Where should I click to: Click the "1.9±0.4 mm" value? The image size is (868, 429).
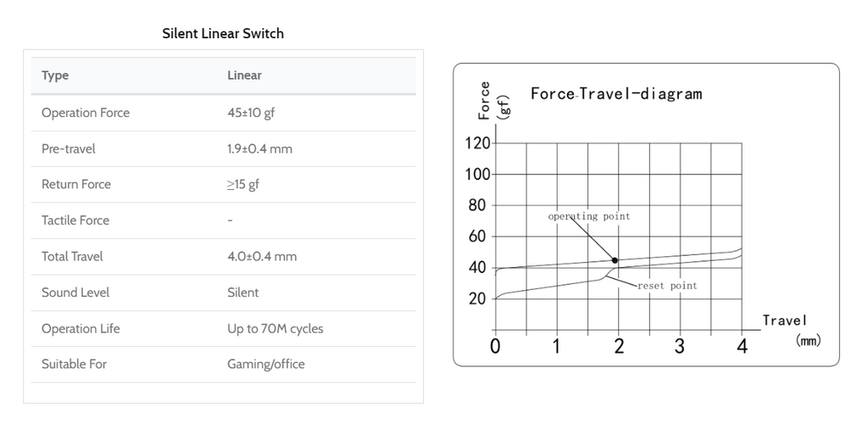tap(259, 148)
